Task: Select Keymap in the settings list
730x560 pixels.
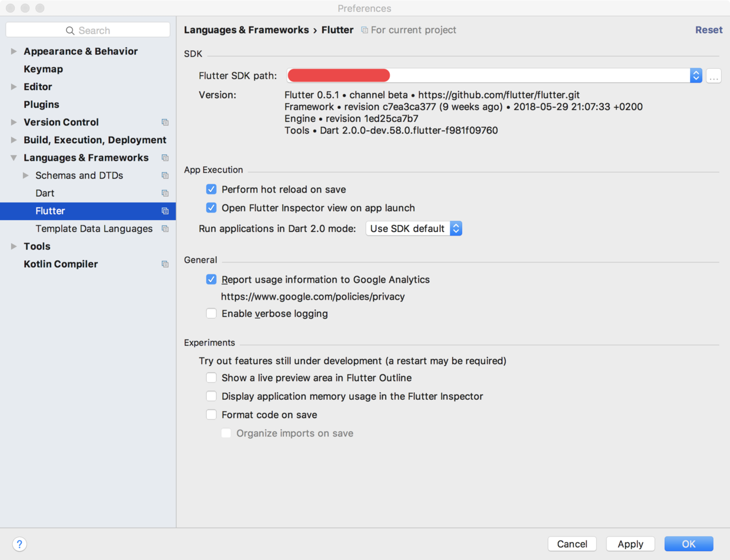Action: point(43,69)
